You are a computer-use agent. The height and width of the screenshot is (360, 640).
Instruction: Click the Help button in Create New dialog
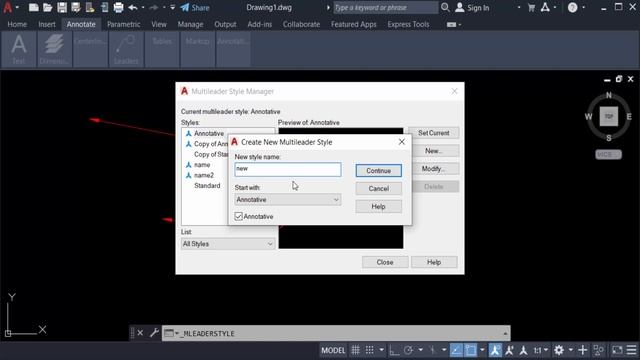pyautogui.click(x=378, y=207)
